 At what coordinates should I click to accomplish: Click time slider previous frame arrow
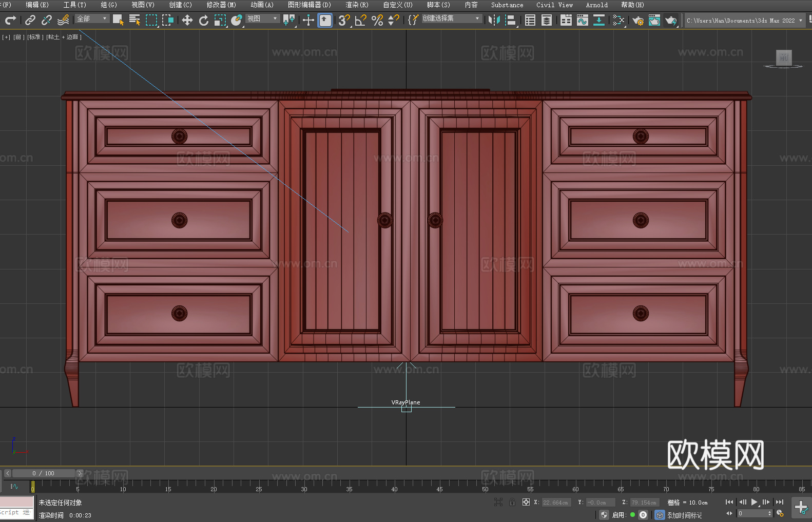click(x=7, y=473)
